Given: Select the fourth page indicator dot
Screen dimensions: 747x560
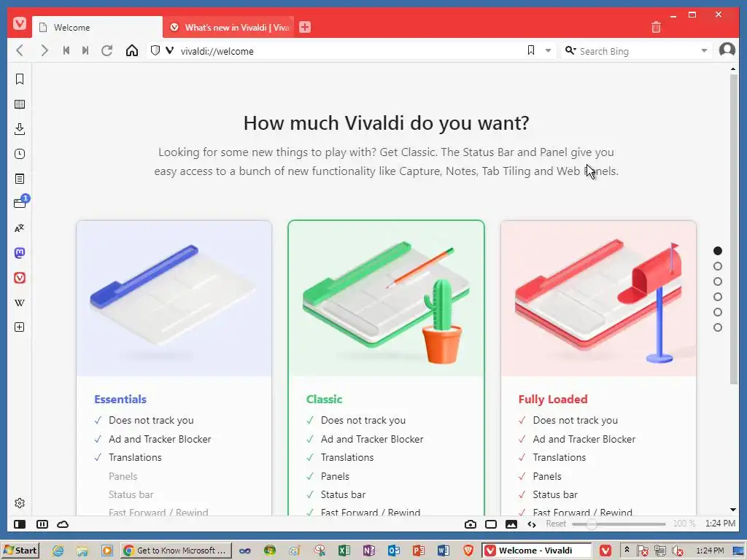Looking at the screenshot, I should tap(718, 297).
